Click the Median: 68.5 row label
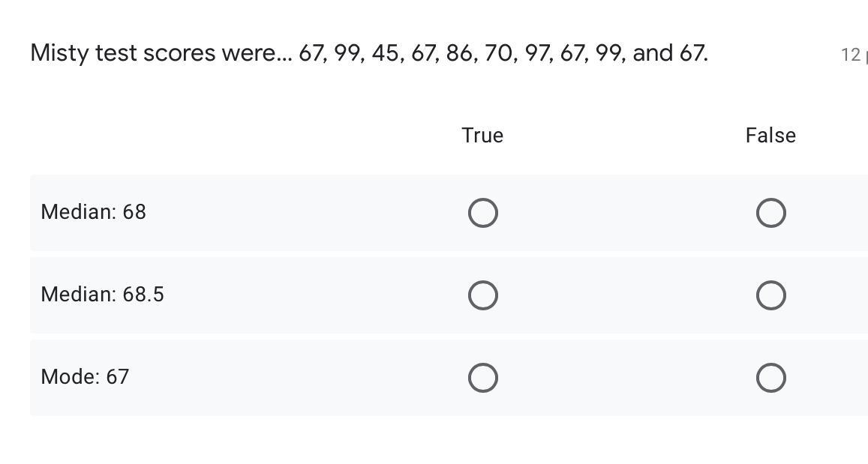 (103, 295)
